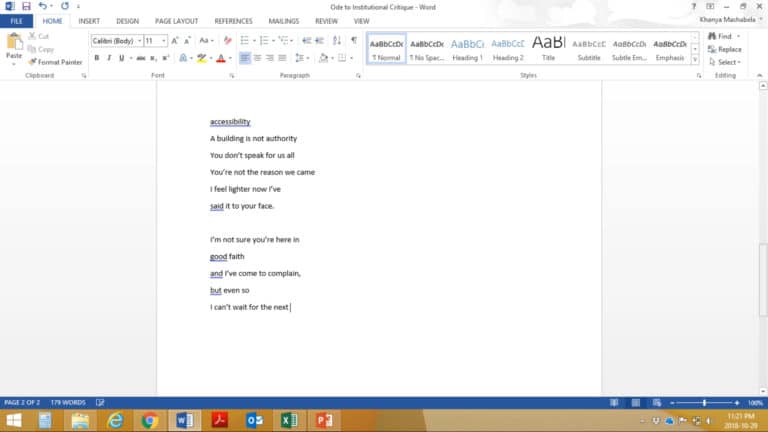
Task: Open the REFERENCES tab
Action: coord(233,20)
